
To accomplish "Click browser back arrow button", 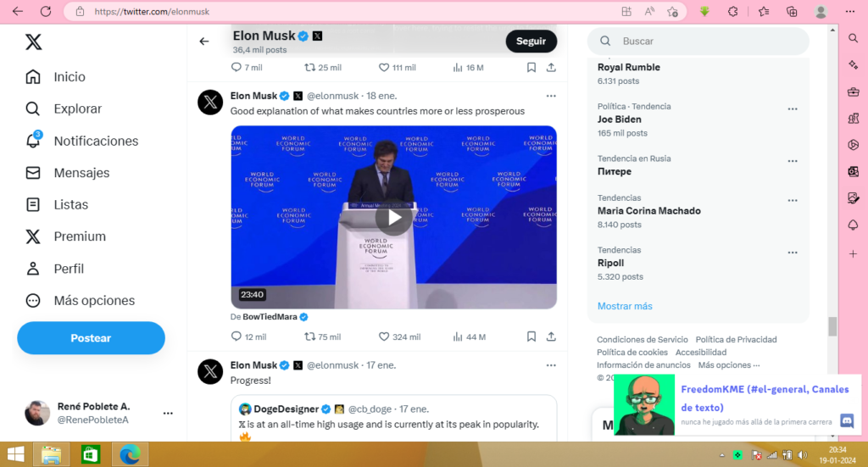I will [18, 12].
